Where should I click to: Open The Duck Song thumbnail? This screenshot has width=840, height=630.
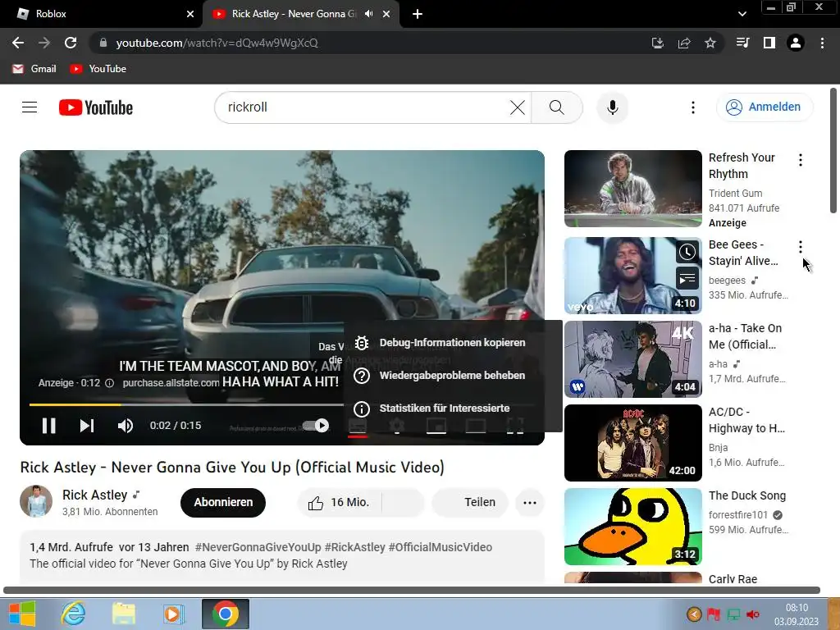coord(632,526)
